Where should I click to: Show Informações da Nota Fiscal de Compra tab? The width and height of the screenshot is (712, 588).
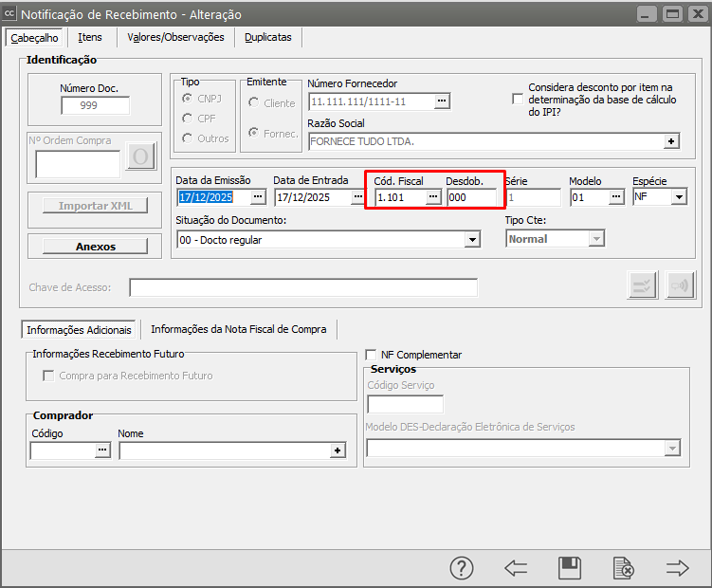(238, 329)
